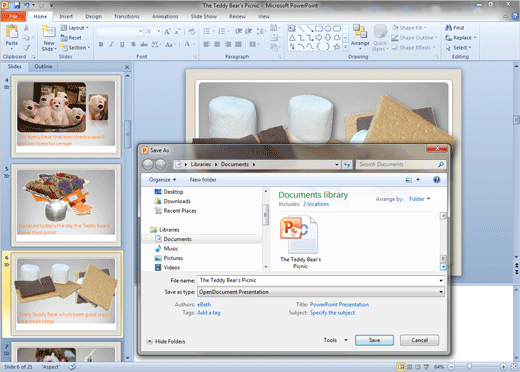Click the File name input field
520x372 pixels.
pyautogui.click(x=321, y=280)
